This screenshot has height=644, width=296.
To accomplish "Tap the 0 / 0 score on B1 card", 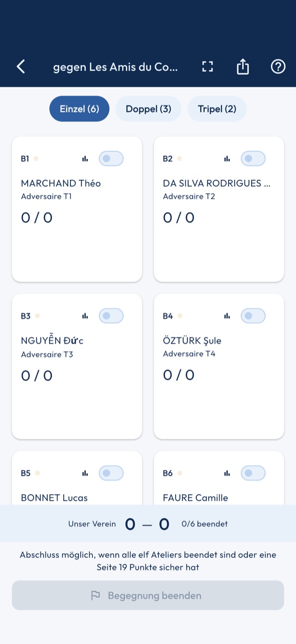I will (37, 218).
